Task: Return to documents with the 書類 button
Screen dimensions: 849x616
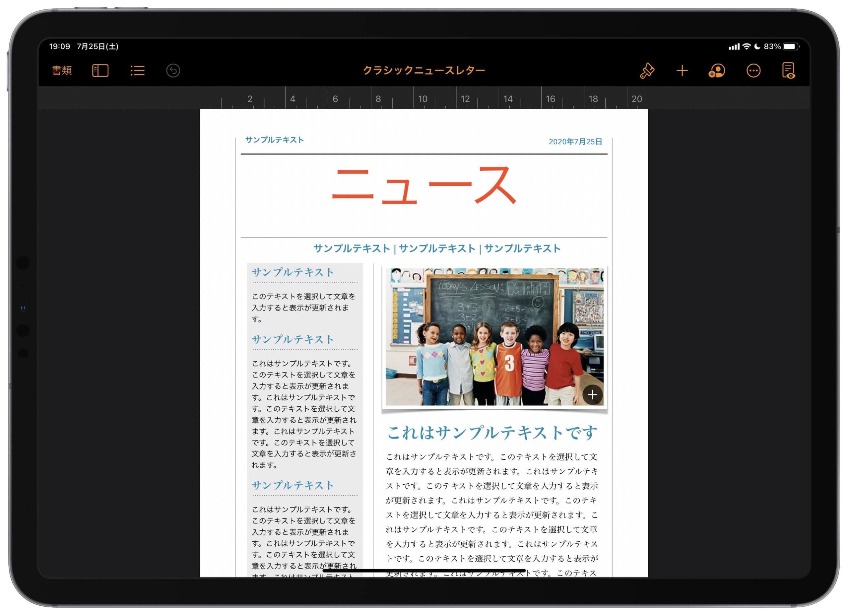Action: pos(62,70)
